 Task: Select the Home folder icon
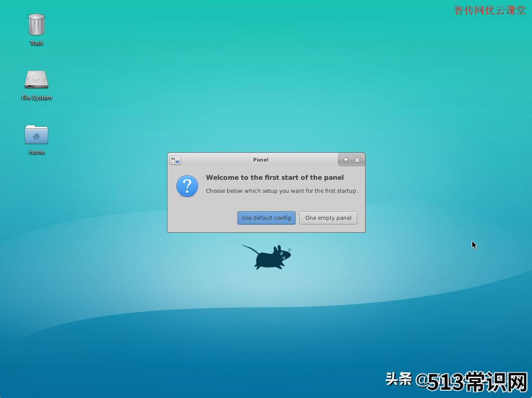tap(36, 135)
